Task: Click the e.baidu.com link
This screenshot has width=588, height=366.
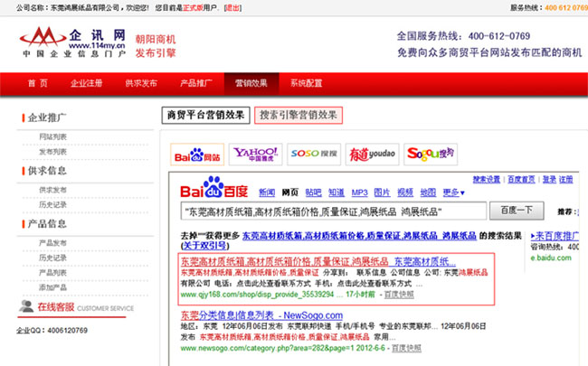Action: click(551, 258)
